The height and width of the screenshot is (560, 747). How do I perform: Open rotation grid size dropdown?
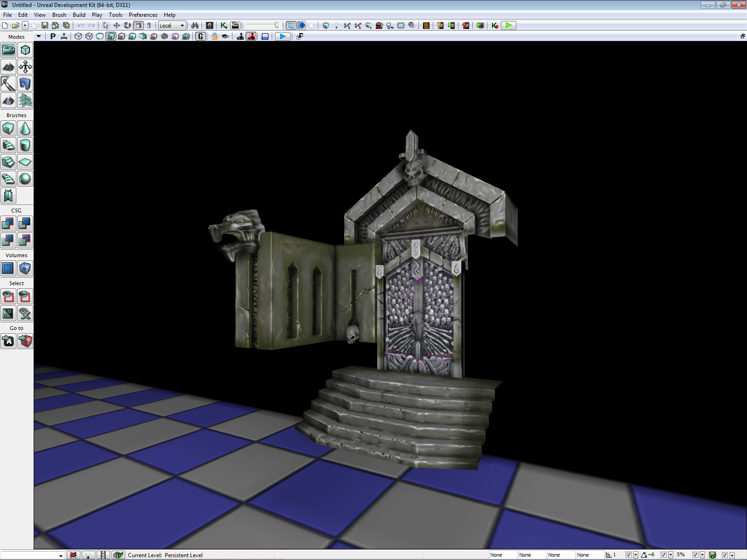pos(670,555)
